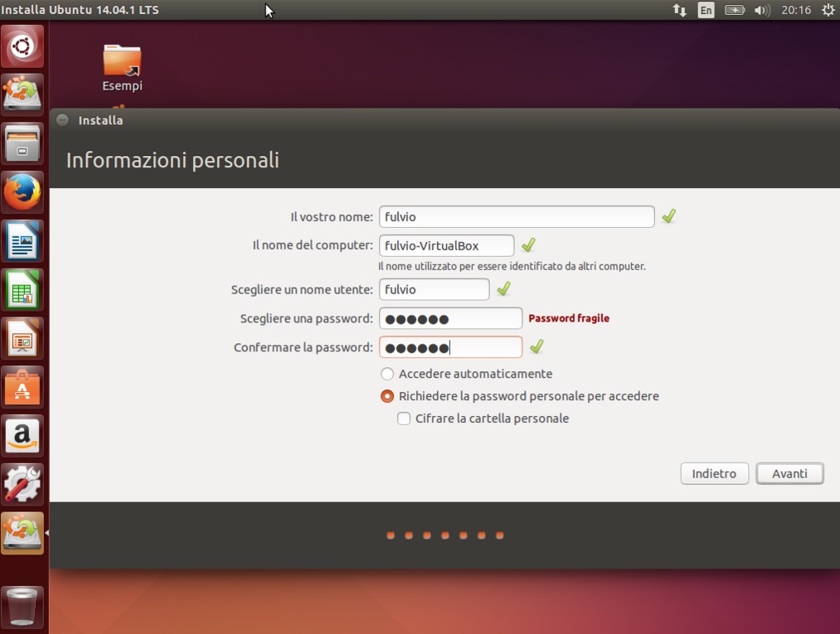
Task: Open the network indicator in the top panel
Action: coord(679,10)
